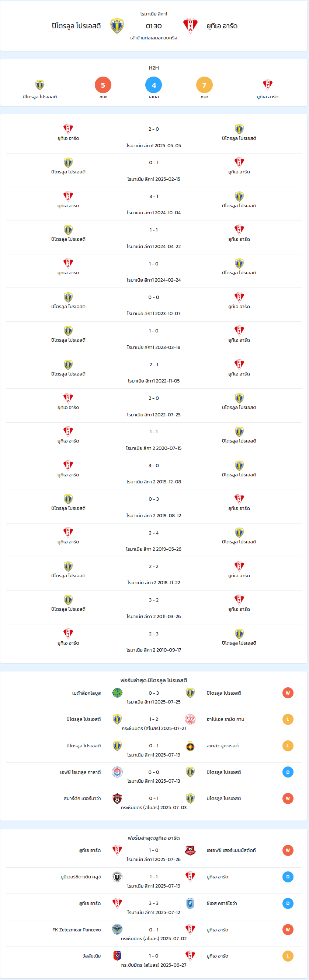The image size is (309, 980).
Task: Click FK Zeleznicar Pancevo team name
Action: pyautogui.click(x=77, y=930)
